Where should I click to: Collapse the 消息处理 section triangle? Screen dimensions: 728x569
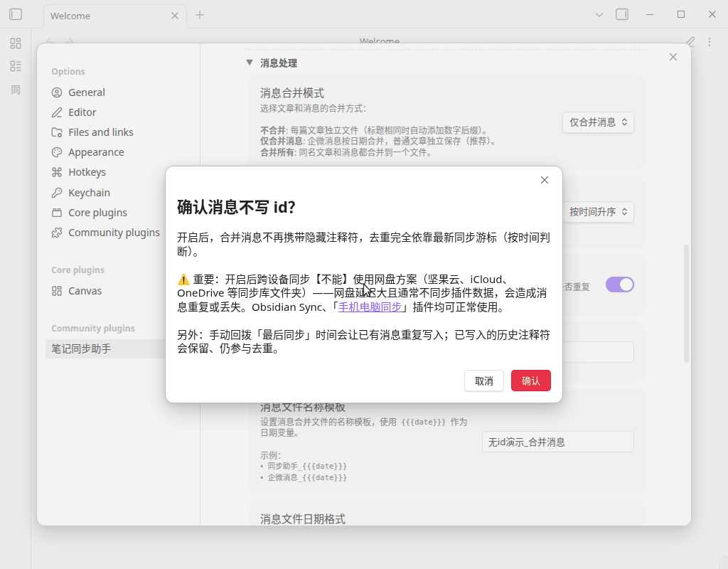[x=250, y=63]
